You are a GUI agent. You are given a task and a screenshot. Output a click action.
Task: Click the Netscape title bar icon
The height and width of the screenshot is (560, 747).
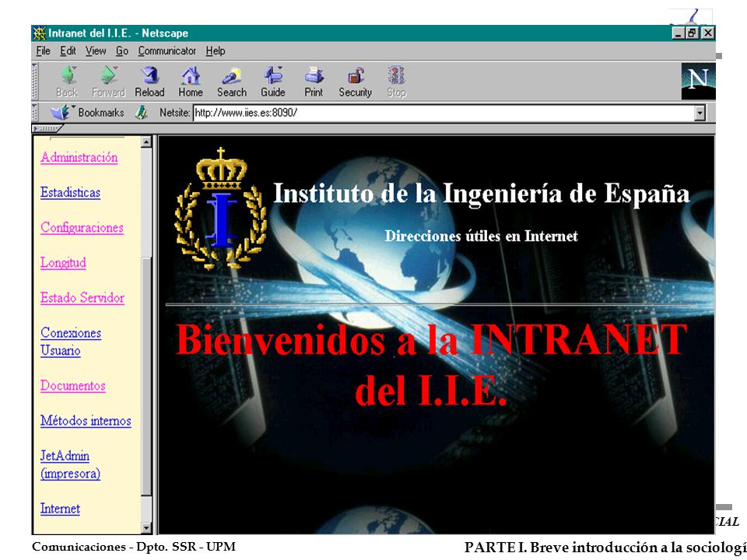[40, 33]
